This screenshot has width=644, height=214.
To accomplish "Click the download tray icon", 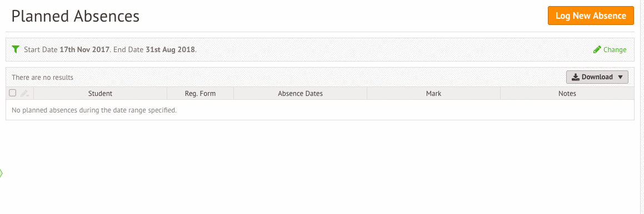I will click(x=576, y=77).
